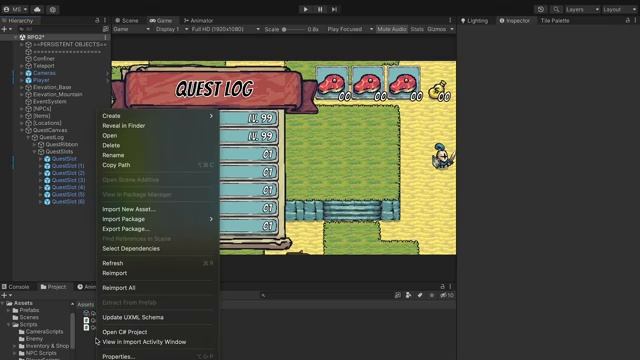Choose Copy Path in the context menu

(x=158, y=165)
